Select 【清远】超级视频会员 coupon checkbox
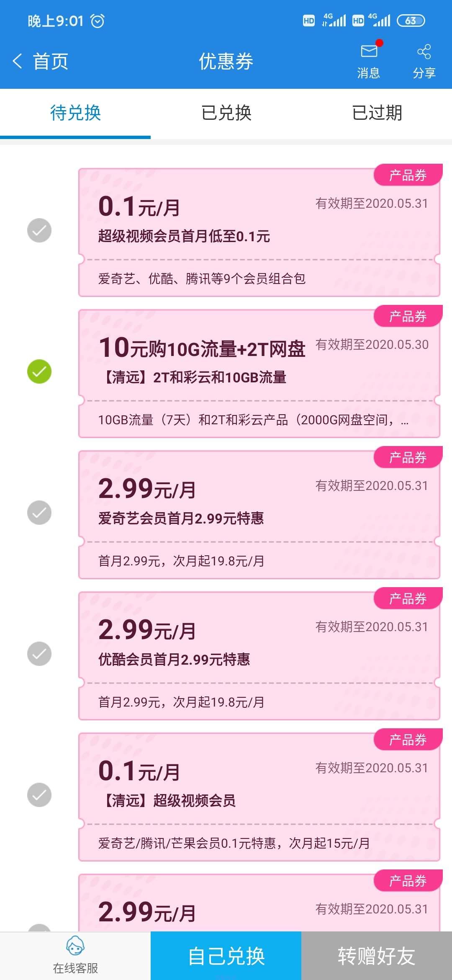This screenshot has width=452, height=980. pyautogui.click(x=39, y=795)
